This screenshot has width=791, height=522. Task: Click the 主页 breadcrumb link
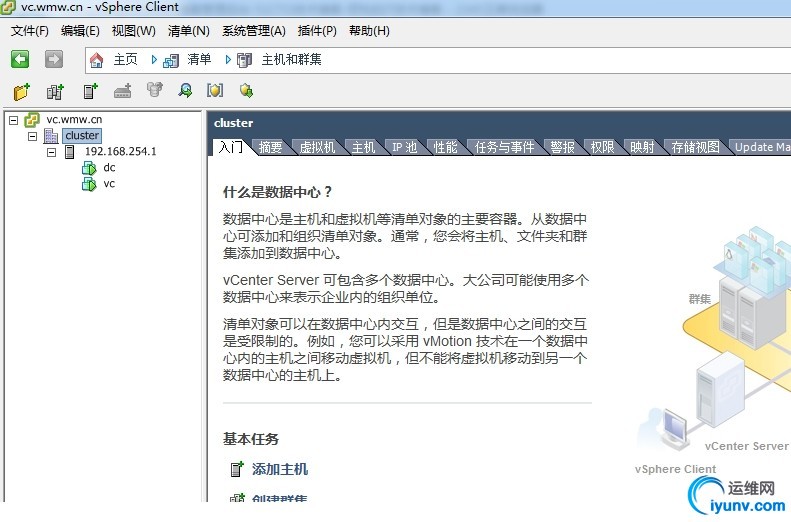coord(125,60)
